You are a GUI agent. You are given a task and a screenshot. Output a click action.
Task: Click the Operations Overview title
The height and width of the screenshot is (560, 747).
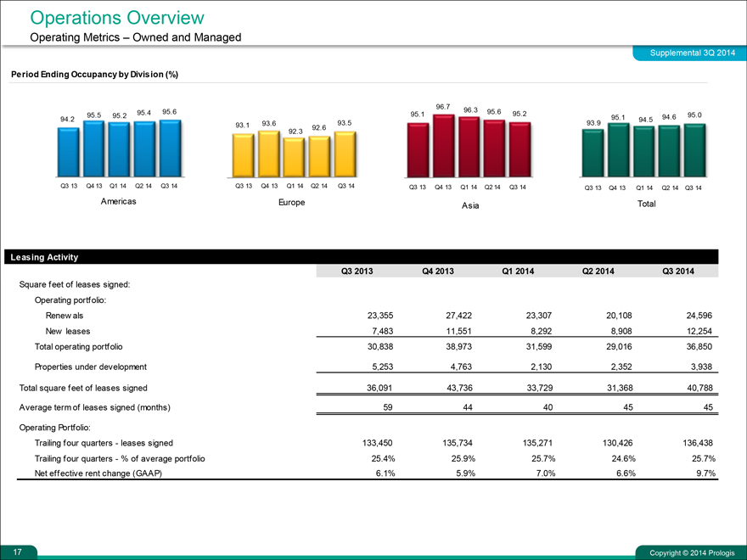pos(117,17)
